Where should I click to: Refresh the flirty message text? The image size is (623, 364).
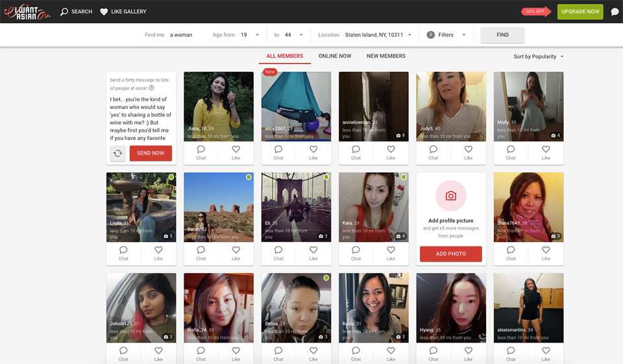(x=117, y=153)
